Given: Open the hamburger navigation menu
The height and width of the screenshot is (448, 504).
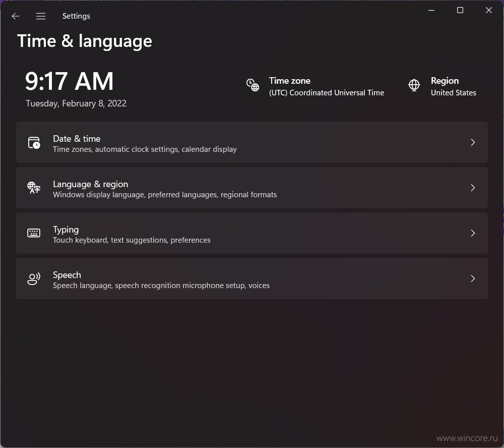Looking at the screenshot, I should pos(41,16).
